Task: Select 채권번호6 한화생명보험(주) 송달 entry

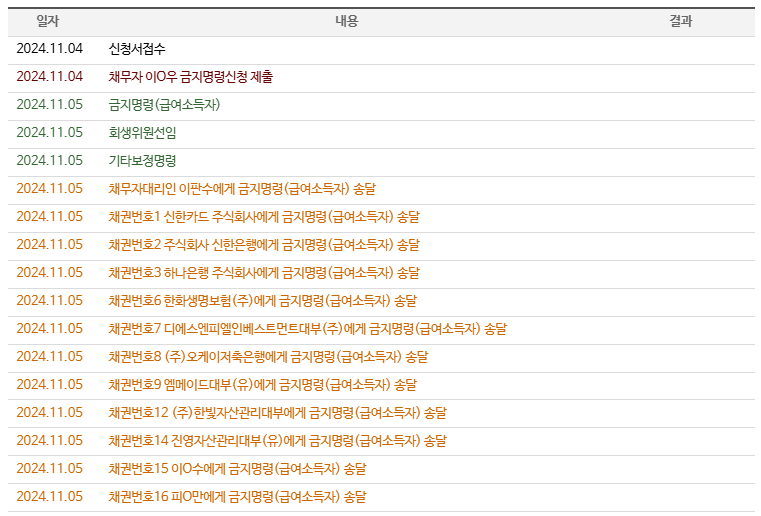Action: pyautogui.click(x=263, y=301)
